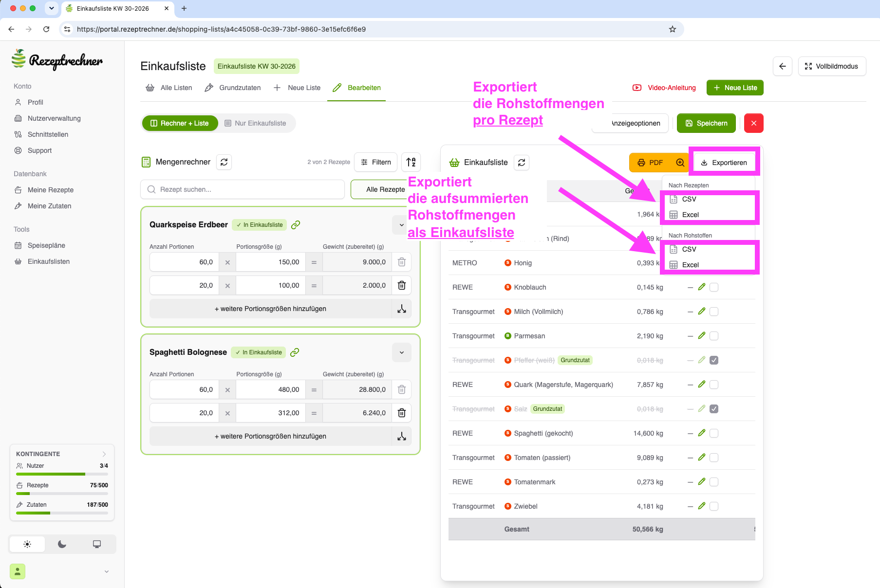Click the zoom preview icon next to PDF
This screenshot has height=588, width=880.
pyautogui.click(x=680, y=163)
